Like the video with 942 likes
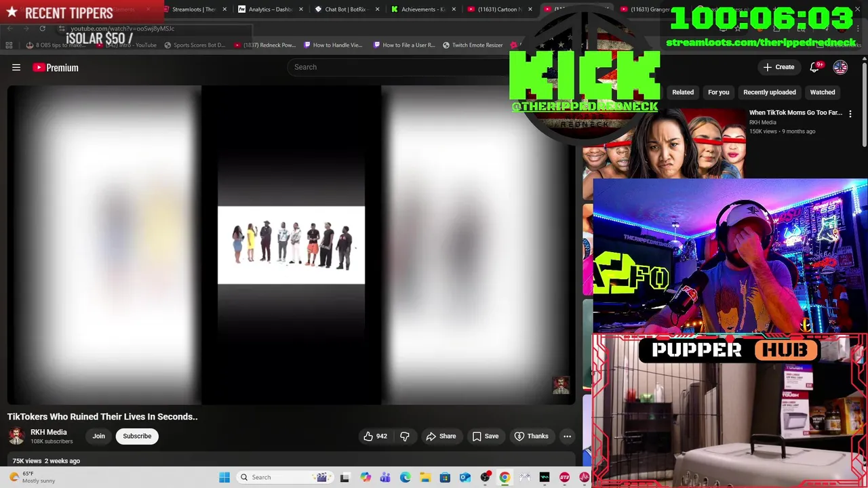868x488 pixels. (375, 436)
